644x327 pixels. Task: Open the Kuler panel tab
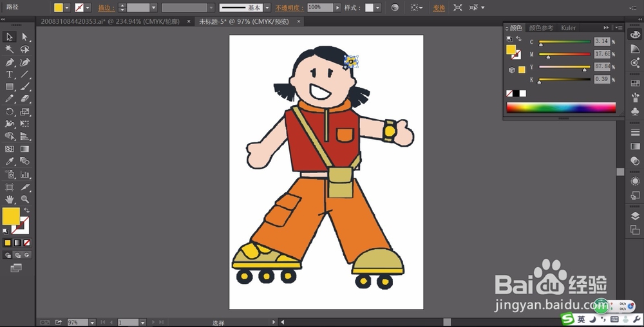(569, 28)
